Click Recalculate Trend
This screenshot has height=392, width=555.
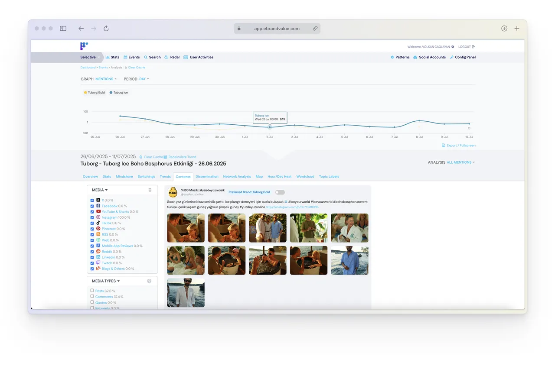180,157
